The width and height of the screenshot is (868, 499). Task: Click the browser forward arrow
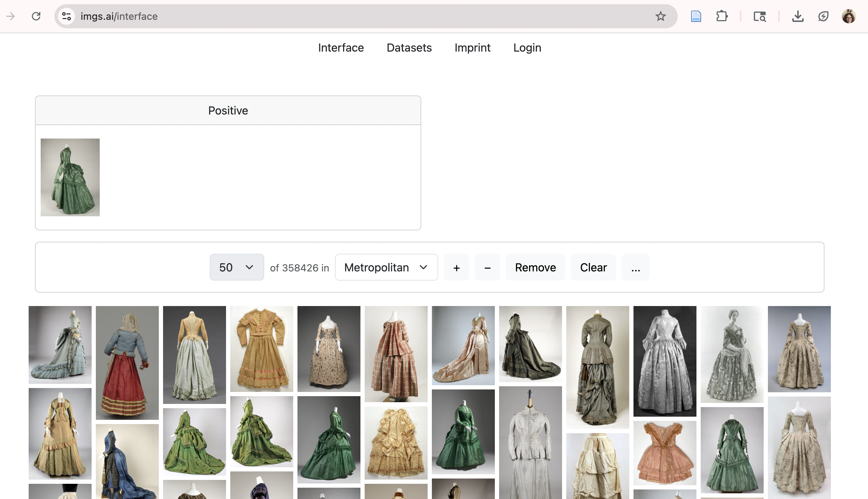pos(11,16)
